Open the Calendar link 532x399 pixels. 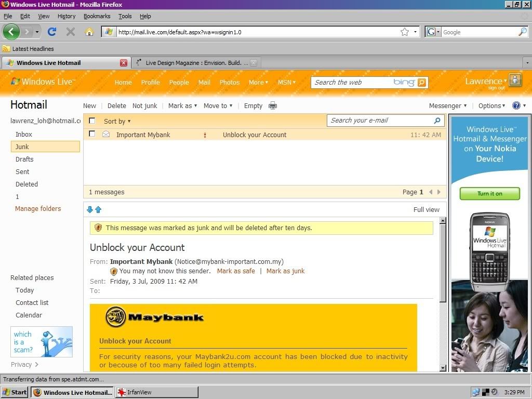click(x=29, y=315)
